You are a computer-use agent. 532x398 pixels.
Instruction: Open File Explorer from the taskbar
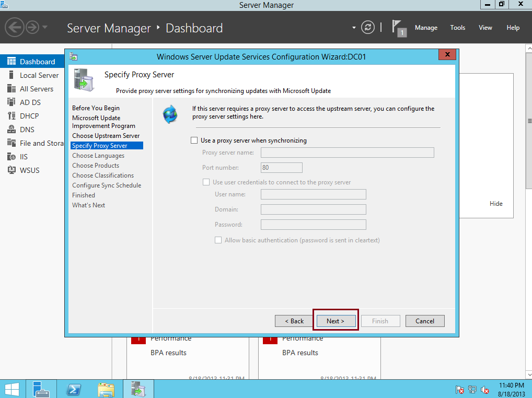click(x=106, y=389)
